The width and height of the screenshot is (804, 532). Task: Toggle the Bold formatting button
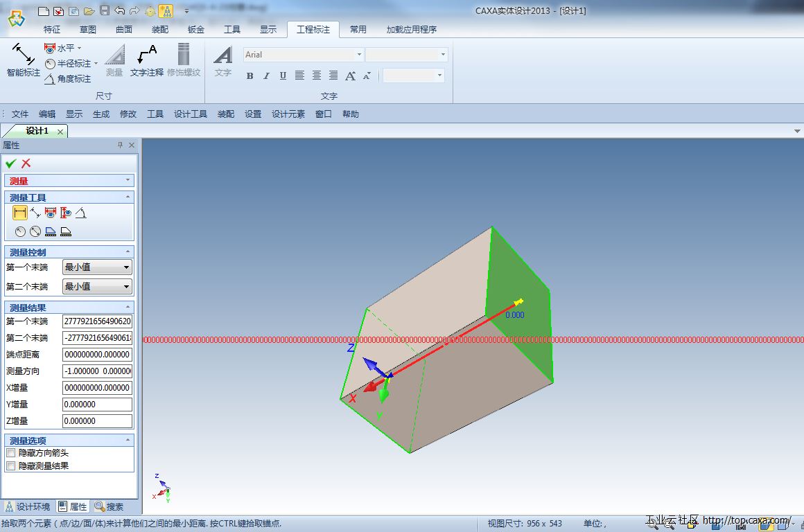[250, 76]
